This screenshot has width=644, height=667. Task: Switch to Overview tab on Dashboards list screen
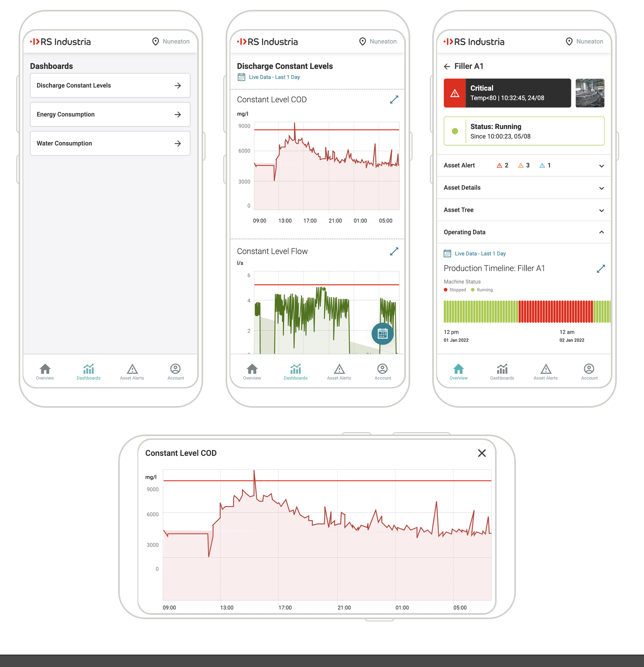click(x=45, y=372)
